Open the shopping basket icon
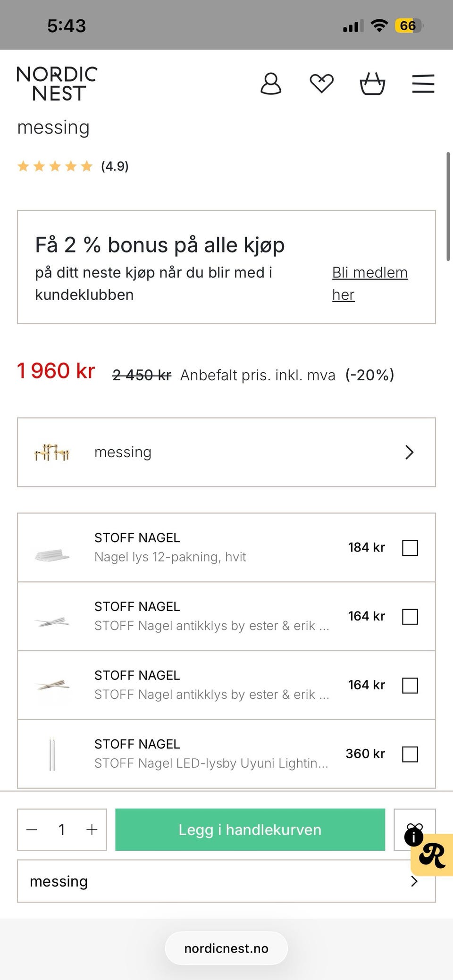Viewport: 453px width, 980px height. [372, 84]
